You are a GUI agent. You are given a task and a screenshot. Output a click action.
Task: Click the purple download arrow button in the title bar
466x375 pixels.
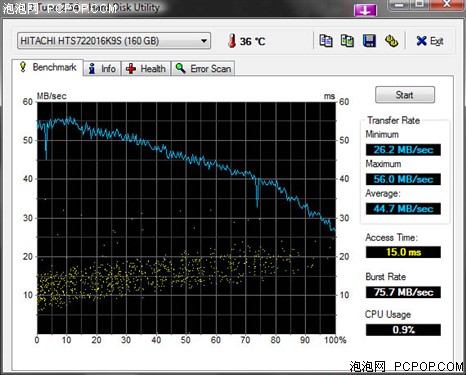click(365, 10)
